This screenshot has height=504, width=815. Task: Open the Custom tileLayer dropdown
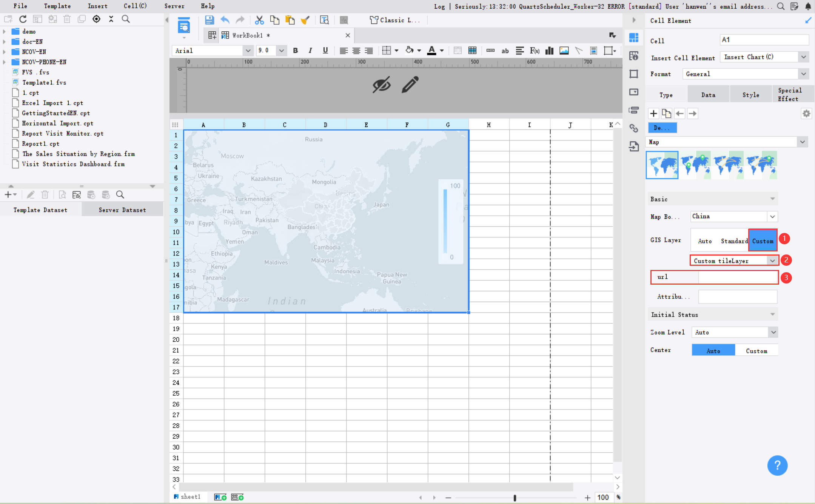pyautogui.click(x=772, y=261)
